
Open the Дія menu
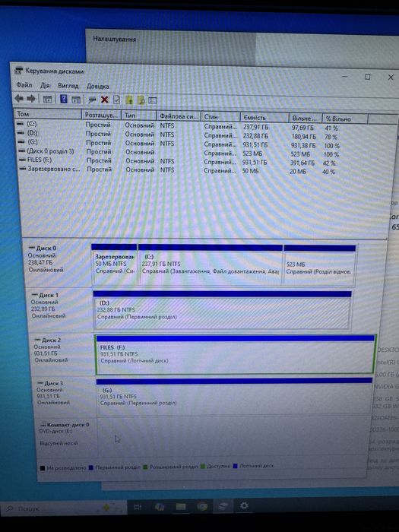pyautogui.click(x=45, y=85)
